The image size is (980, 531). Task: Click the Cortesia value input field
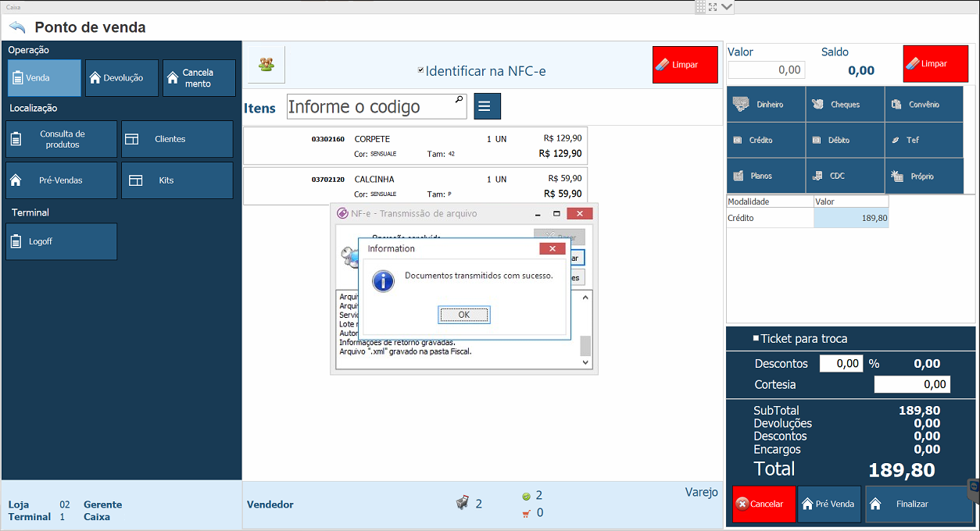(911, 384)
